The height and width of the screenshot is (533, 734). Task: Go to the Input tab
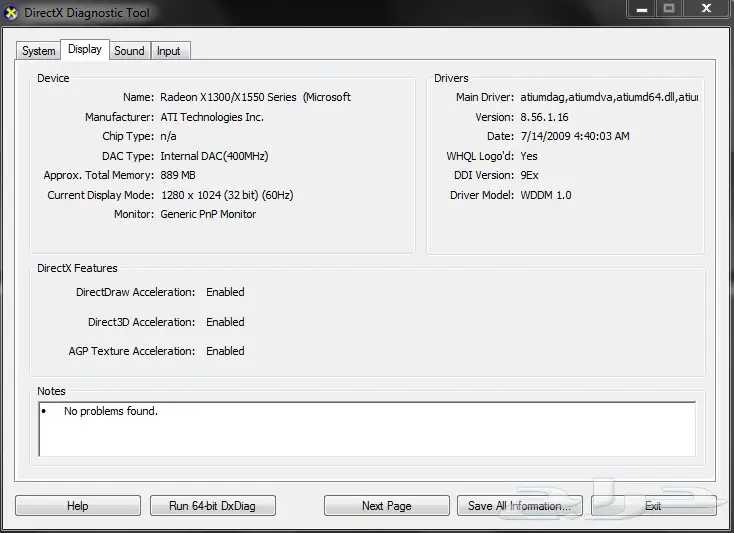coord(169,51)
